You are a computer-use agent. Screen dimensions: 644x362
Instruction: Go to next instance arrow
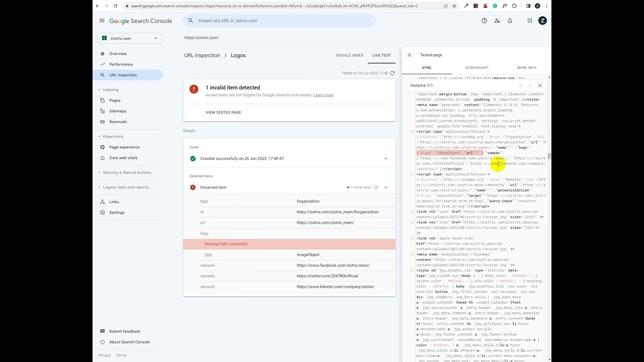click(530, 85)
